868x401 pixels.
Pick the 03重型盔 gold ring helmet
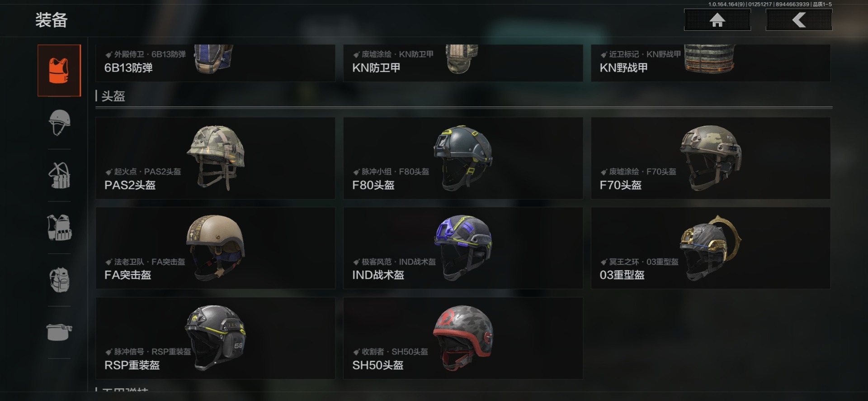(x=711, y=248)
